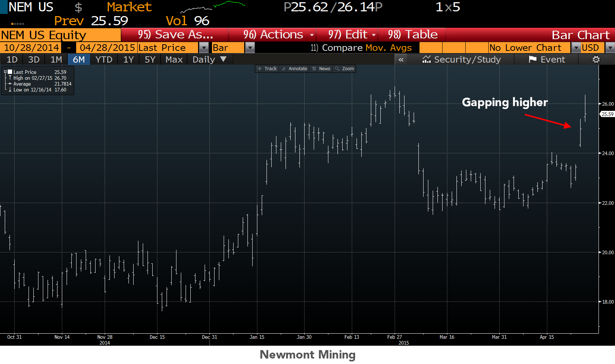The image size is (615, 364).
Task: Collapse panel with double-chevron arrow
Action: click(401, 60)
